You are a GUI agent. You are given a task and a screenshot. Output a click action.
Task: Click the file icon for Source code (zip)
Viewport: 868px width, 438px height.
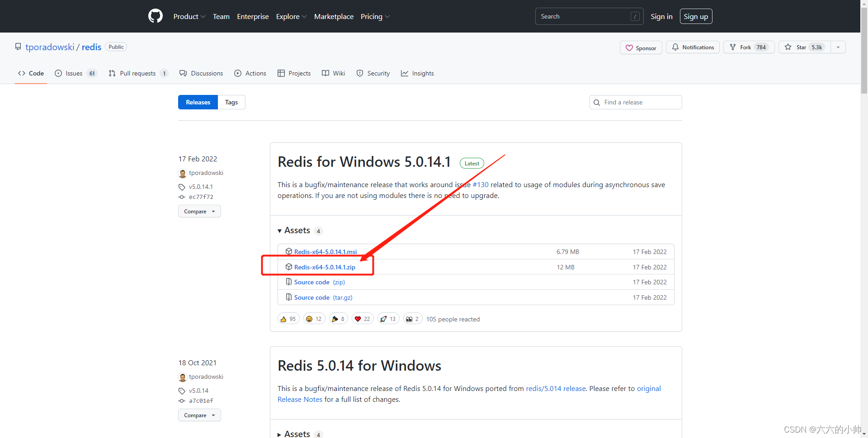click(289, 282)
